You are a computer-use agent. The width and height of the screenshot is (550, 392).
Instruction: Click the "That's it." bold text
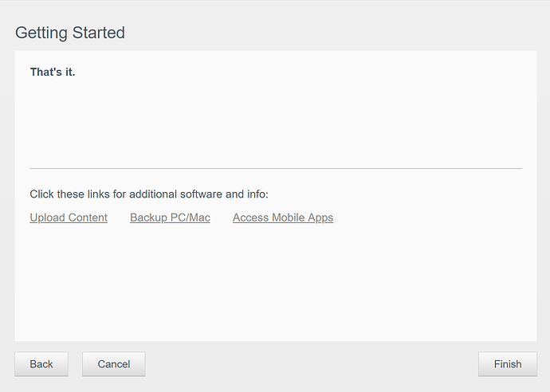[53, 72]
